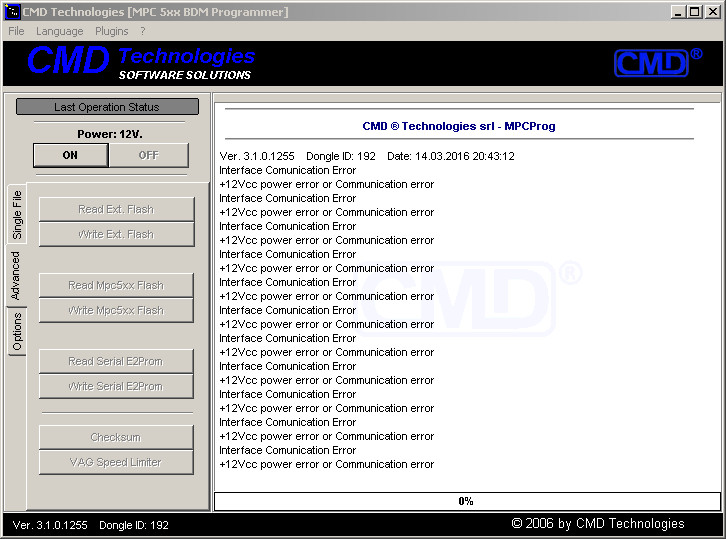Open the ? help menu

[x=143, y=31]
